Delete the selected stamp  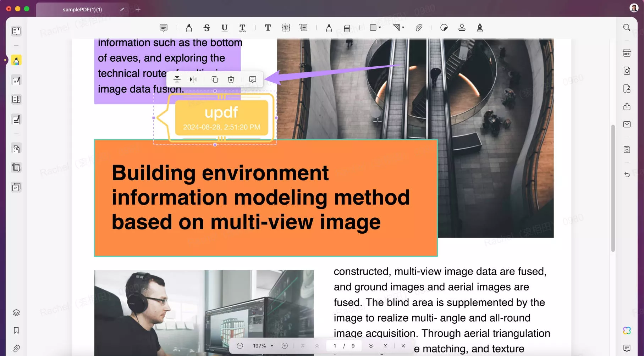(x=231, y=79)
